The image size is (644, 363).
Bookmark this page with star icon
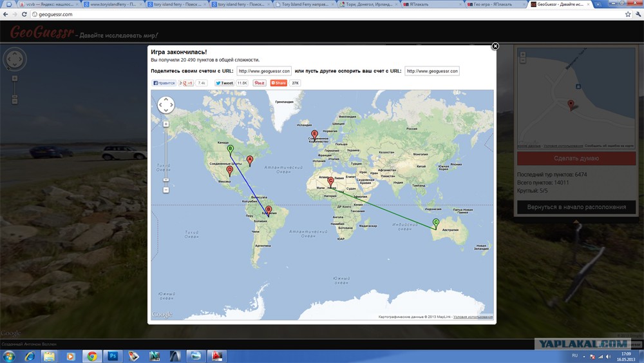[628, 14]
